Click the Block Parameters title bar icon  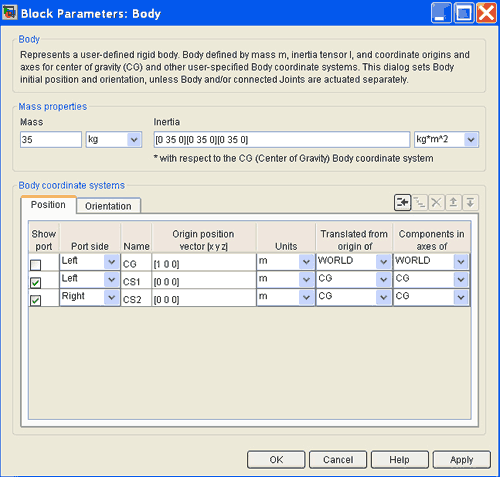[9, 13]
